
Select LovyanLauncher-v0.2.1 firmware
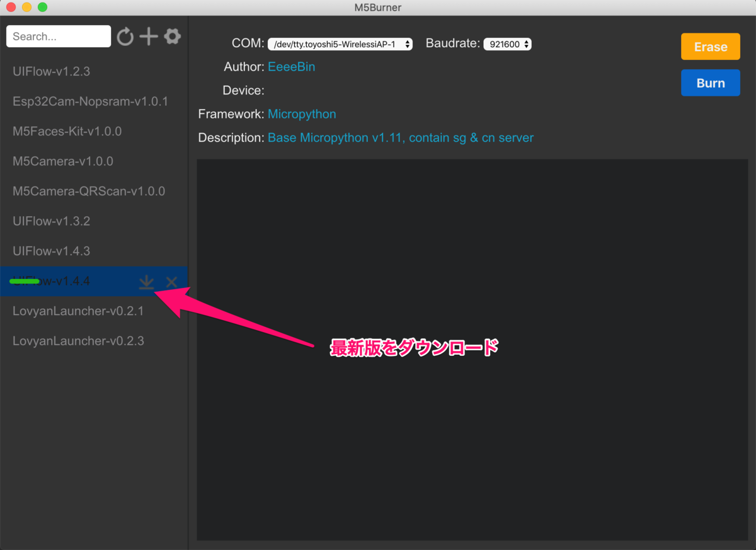click(x=94, y=311)
